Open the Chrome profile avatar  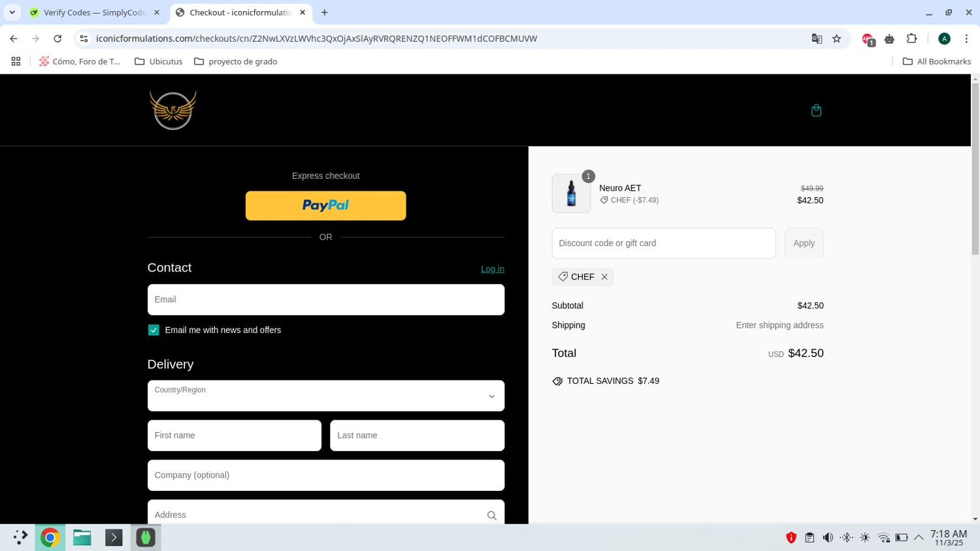944,39
